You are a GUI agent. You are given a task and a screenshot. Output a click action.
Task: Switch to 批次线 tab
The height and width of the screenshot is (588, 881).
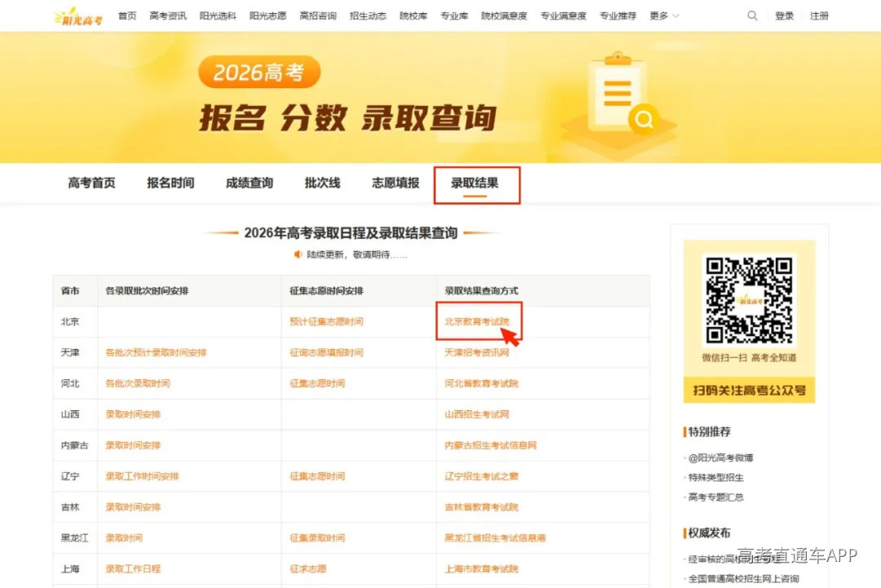tap(322, 183)
